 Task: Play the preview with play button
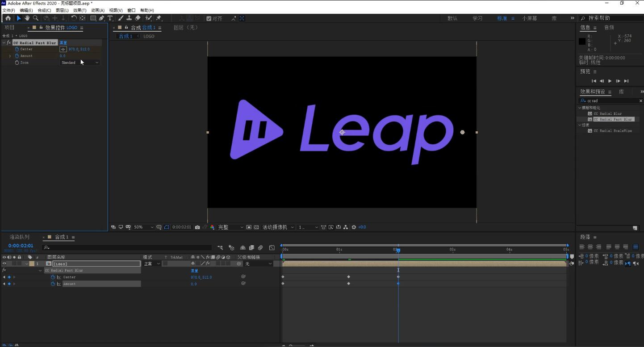tap(610, 81)
